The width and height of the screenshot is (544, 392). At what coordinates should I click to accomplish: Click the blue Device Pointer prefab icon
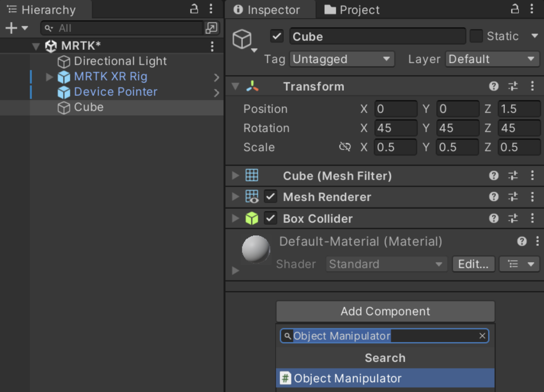(64, 92)
